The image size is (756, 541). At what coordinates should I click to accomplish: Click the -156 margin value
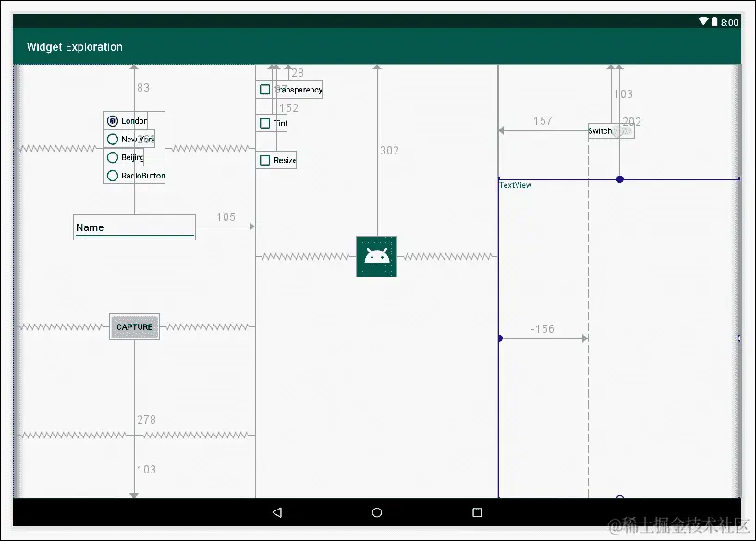(543, 329)
